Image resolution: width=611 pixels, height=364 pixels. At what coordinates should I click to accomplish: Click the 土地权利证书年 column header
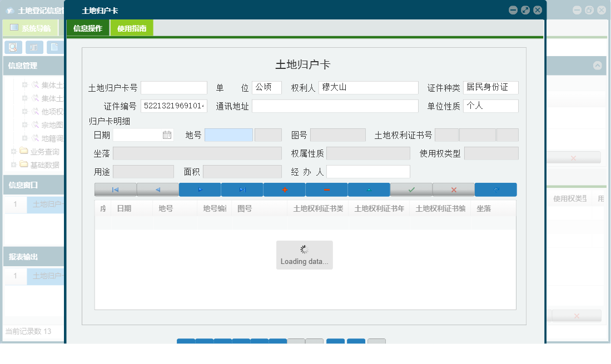pyautogui.click(x=379, y=208)
